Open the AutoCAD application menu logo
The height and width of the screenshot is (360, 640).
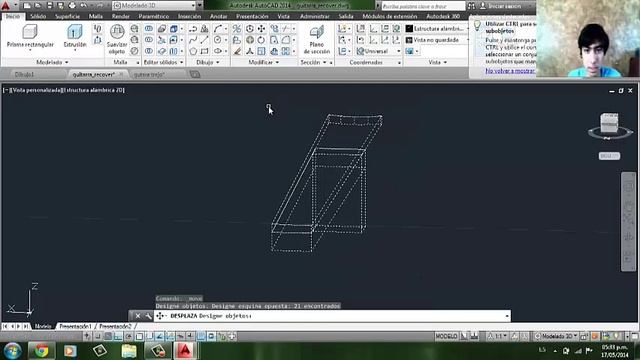coord(6,6)
